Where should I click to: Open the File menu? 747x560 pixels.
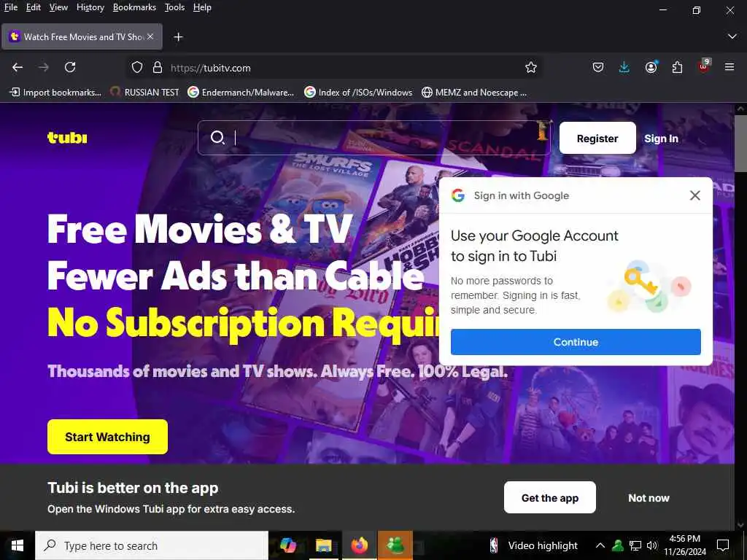10,7
